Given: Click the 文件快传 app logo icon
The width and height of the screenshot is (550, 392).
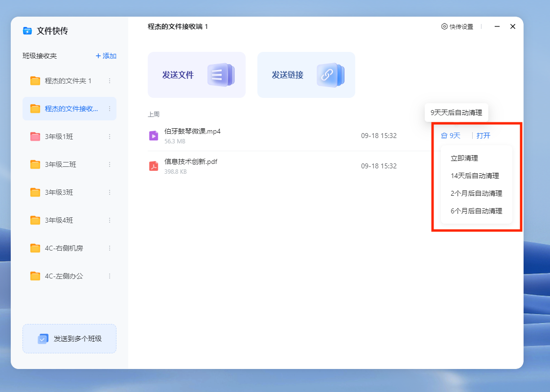Looking at the screenshot, I should click(27, 30).
